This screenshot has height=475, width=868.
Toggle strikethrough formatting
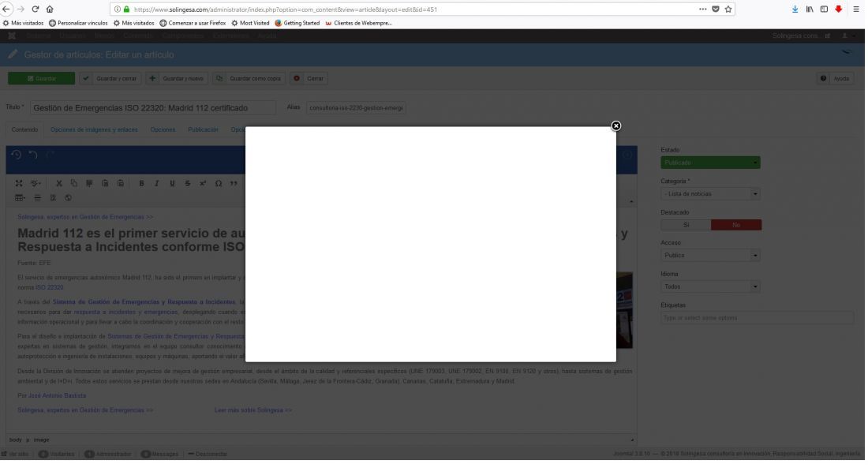(x=188, y=183)
